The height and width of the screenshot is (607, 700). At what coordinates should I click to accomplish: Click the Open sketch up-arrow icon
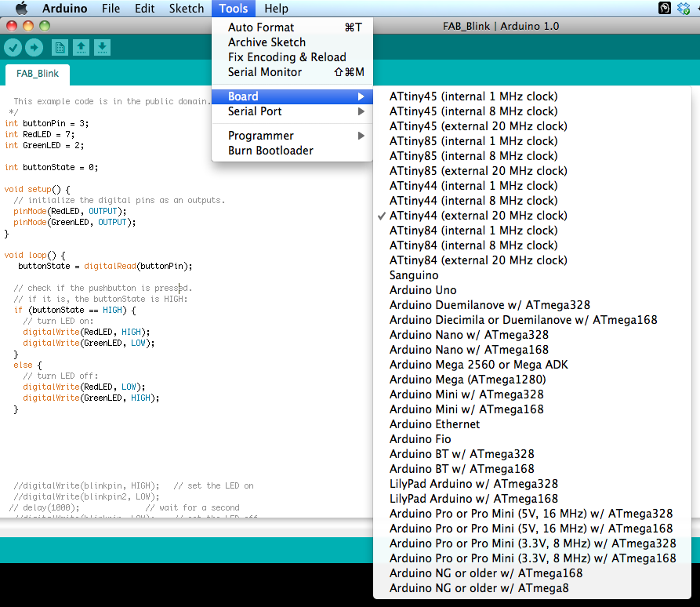[x=81, y=47]
